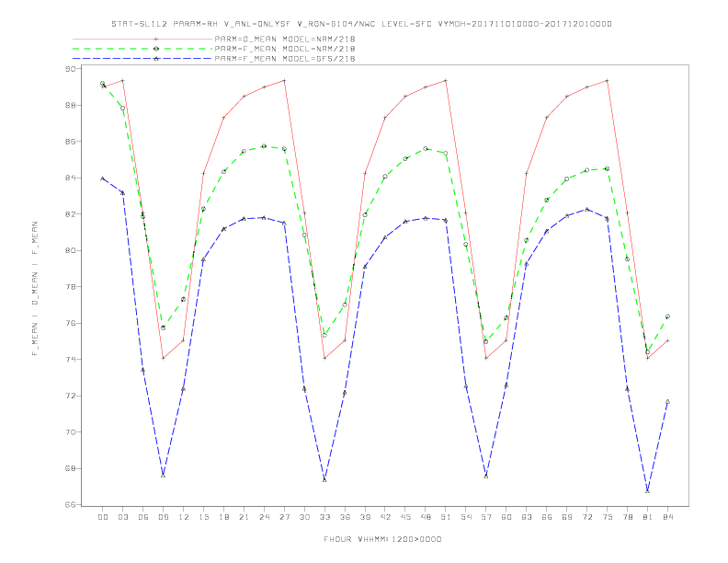This screenshot has height=563, width=728.
Task: Click the green NAM circle marker at hour 24
Action: click(264, 146)
